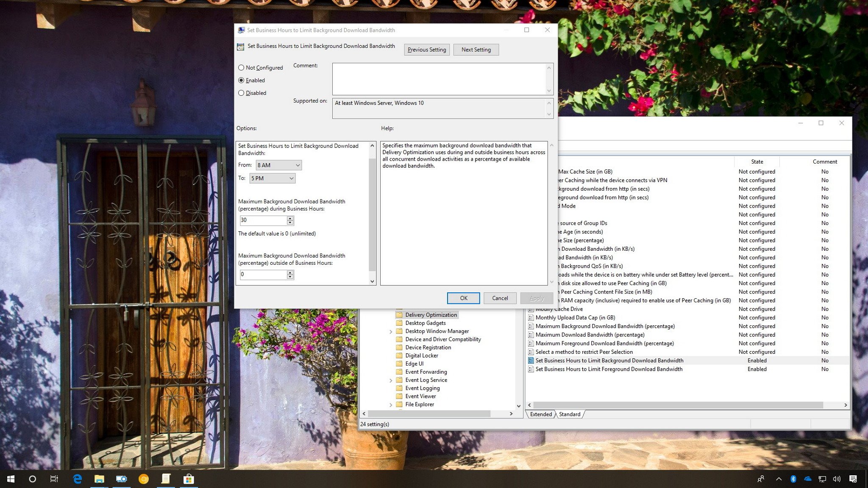Switch to the Standard tab
The image size is (868, 488).
568,414
